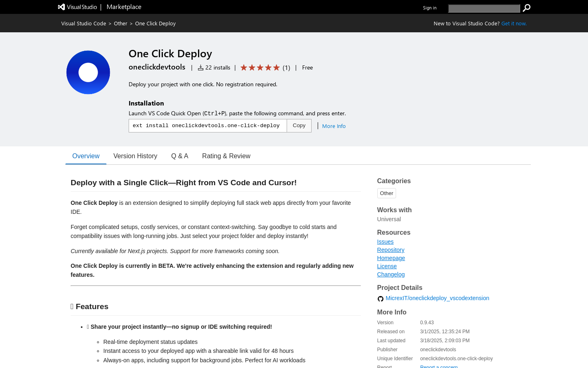
Task: Click the installs download icon
Action: coord(200,67)
